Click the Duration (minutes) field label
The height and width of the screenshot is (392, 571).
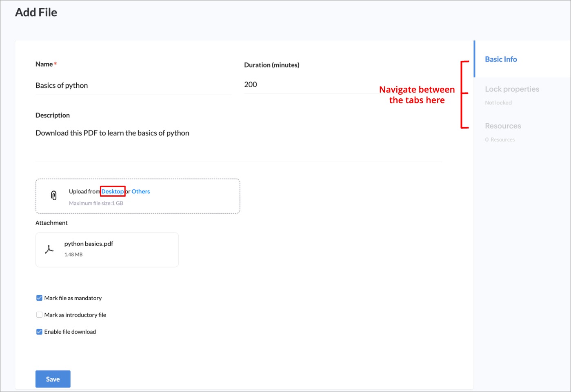pos(272,65)
